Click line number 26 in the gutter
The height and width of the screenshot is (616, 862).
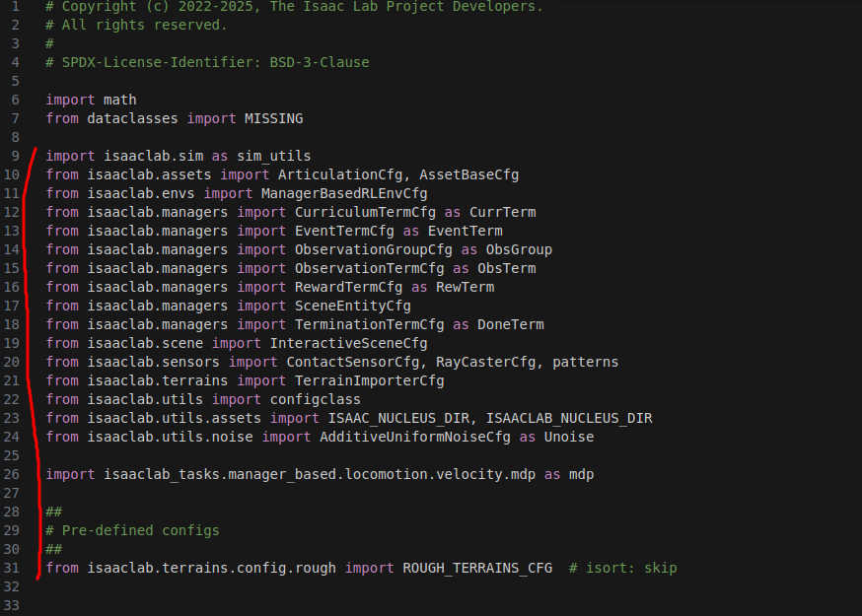click(12, 474)
